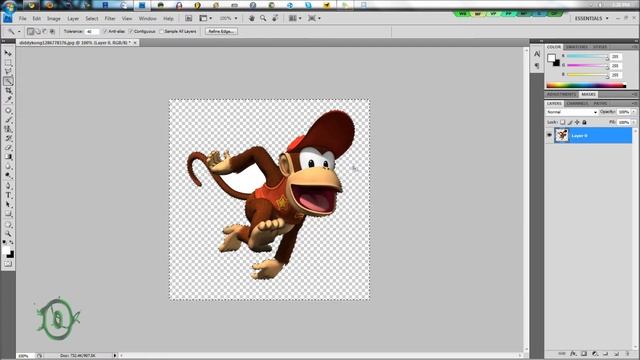Toggle lock image pixels
The height and width of the screenshot is (360, 640).
(570, 122)
